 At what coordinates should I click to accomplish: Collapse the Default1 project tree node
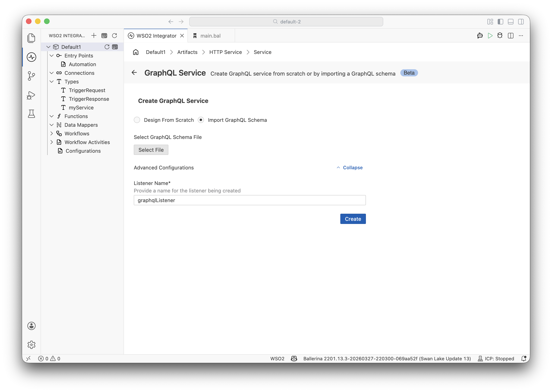point(49,47)
